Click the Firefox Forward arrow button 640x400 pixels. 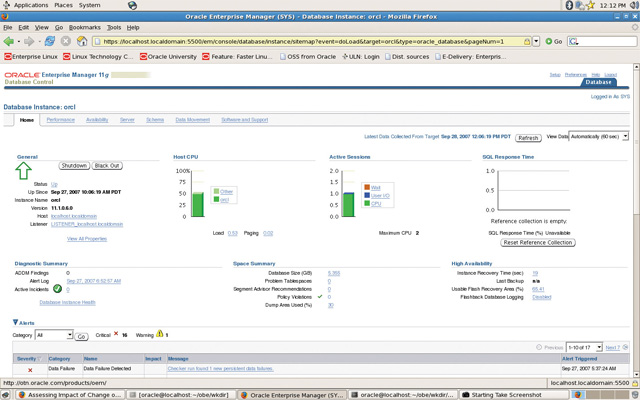point(29,41)
